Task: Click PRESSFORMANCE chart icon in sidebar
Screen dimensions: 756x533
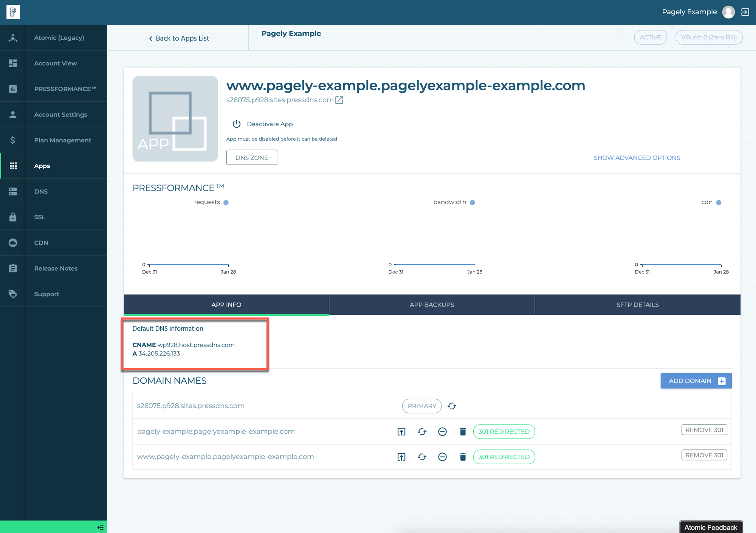Action: pyautogui.click(x=13, y=89)
